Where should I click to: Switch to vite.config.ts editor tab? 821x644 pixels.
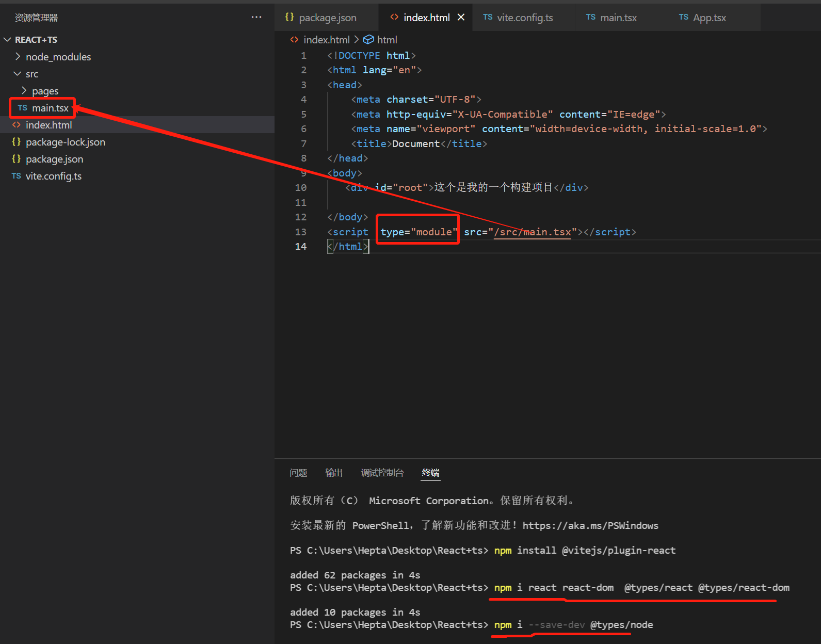point(524,18)
